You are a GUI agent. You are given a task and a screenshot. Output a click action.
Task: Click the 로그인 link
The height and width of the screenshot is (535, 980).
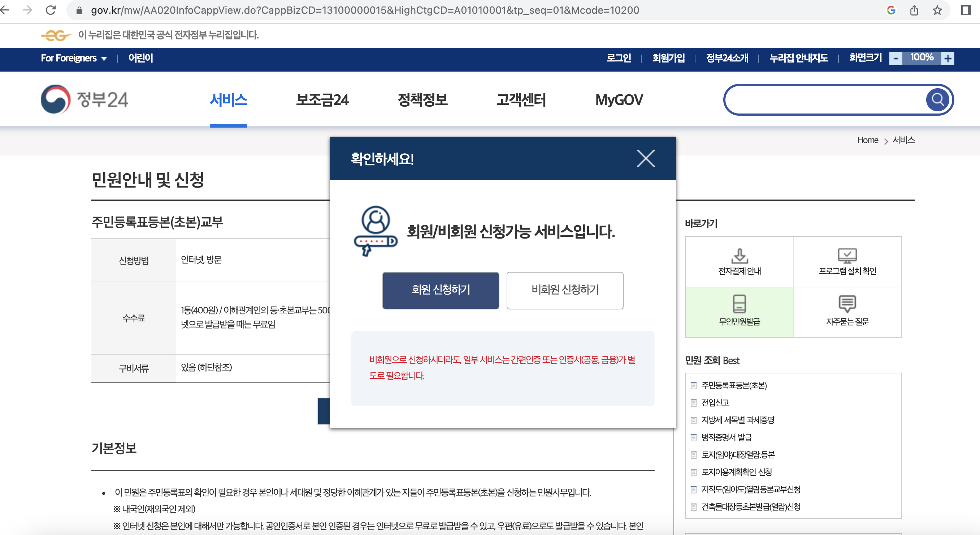619,58
